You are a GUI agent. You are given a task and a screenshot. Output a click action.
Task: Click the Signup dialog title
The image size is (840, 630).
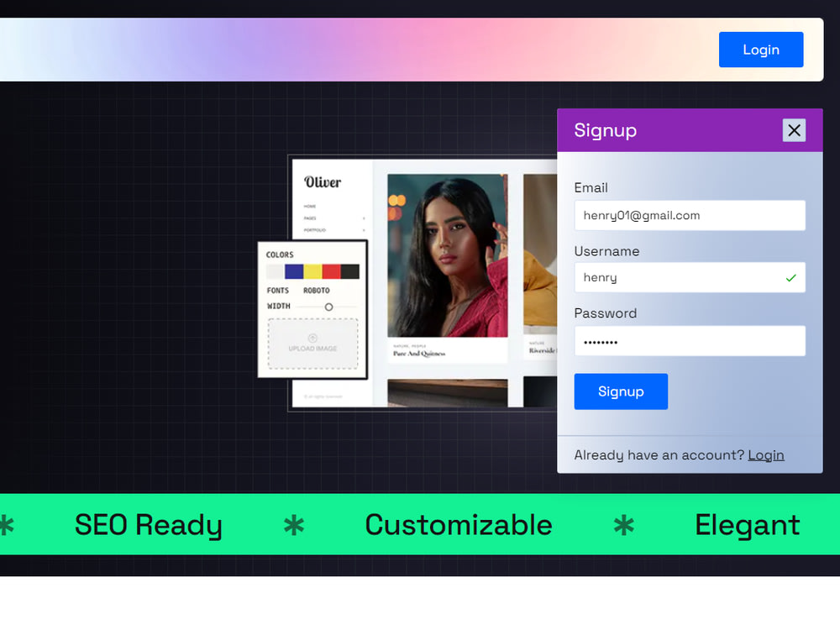point(606,130)
